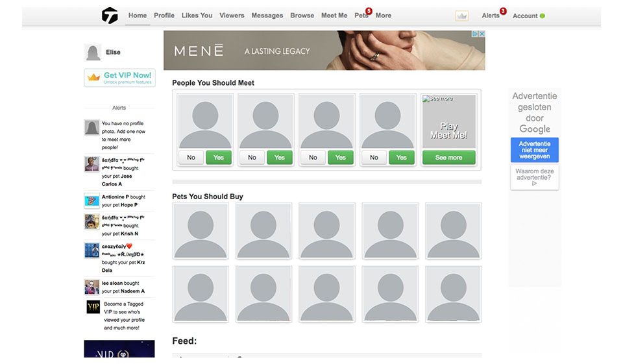Click the AdChoices triangle icon on banner
The height and width of the screenshot is (364, 623).
[x=474, y=34]
